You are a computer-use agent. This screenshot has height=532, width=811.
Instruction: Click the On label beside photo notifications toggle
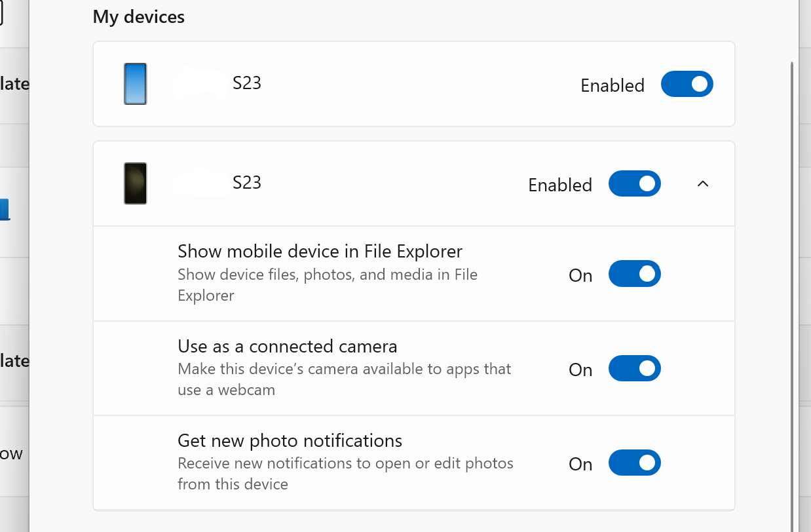tap(580, 465)
